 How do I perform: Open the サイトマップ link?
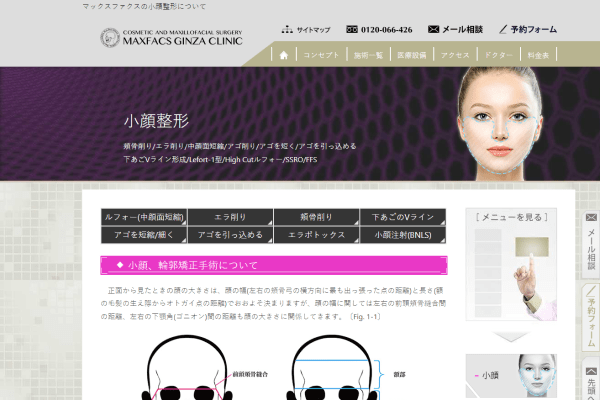click(x=313, y=30)
